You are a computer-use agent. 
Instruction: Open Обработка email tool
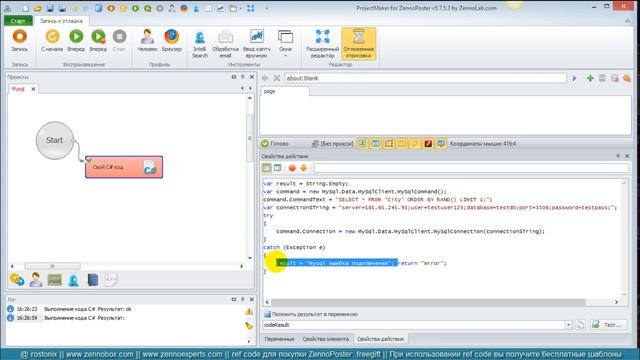225,44
